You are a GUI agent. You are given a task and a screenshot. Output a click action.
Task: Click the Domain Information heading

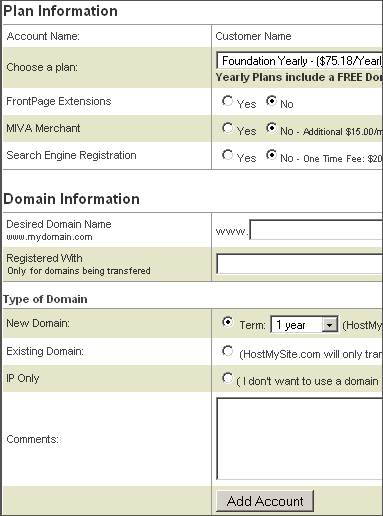pos(71,199)
